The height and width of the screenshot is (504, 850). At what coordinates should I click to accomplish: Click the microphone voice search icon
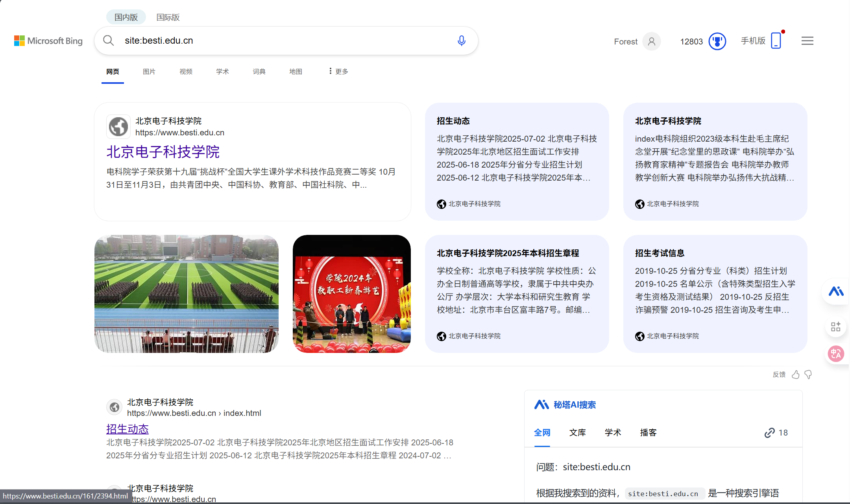[x=462, y=41]
